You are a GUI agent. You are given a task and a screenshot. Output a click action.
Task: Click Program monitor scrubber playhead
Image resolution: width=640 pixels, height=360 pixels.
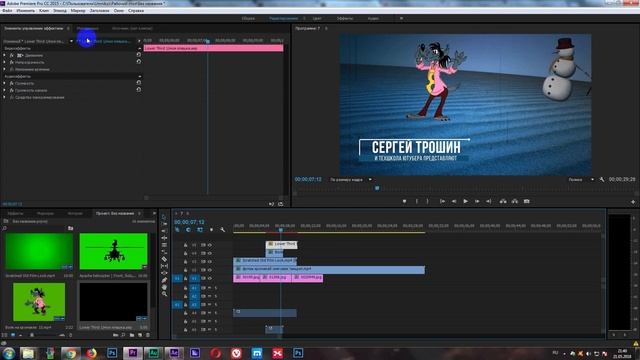point(377,188)
